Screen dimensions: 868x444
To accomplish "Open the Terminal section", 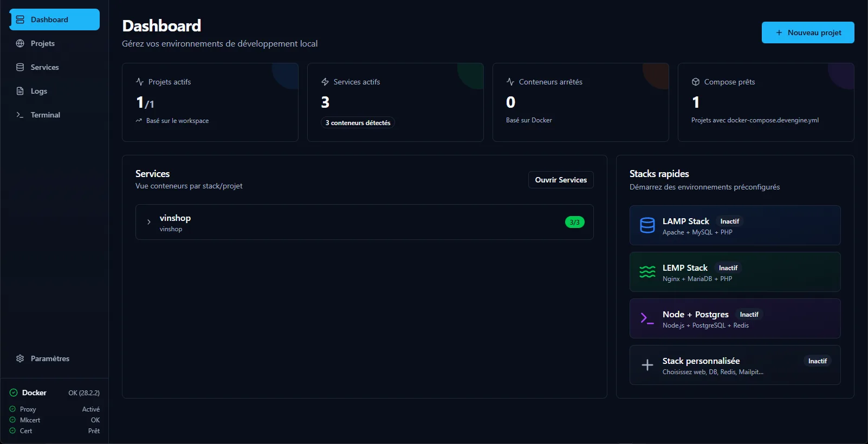I will click(x=55, y=115).
